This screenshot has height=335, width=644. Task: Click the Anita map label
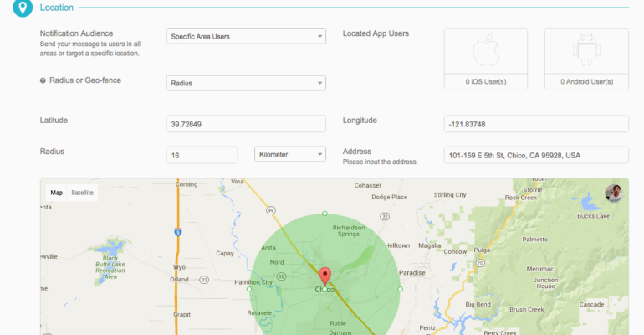268,247
